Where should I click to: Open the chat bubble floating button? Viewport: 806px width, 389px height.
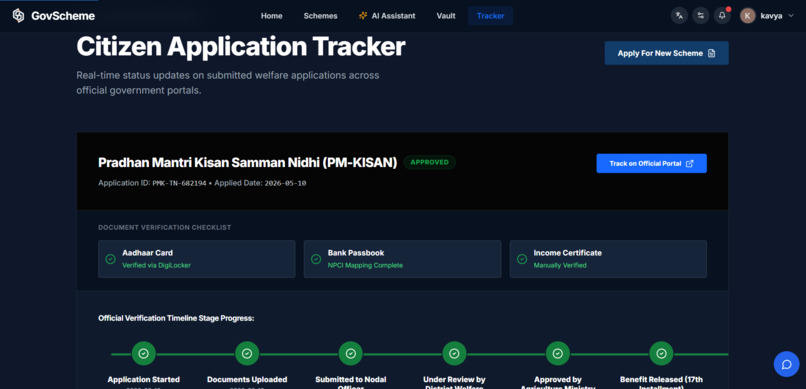coord(786,364)
